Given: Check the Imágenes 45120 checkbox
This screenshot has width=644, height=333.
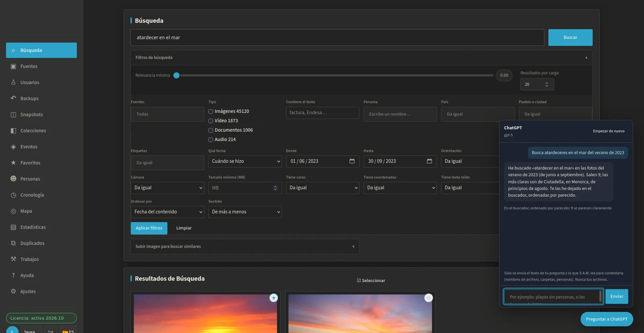Looking at the screenshot, I should point(211,111).
